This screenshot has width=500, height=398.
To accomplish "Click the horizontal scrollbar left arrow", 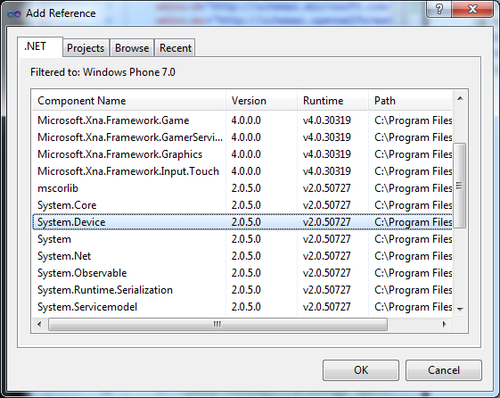I will pyautogui.click(x=39, y=324).
